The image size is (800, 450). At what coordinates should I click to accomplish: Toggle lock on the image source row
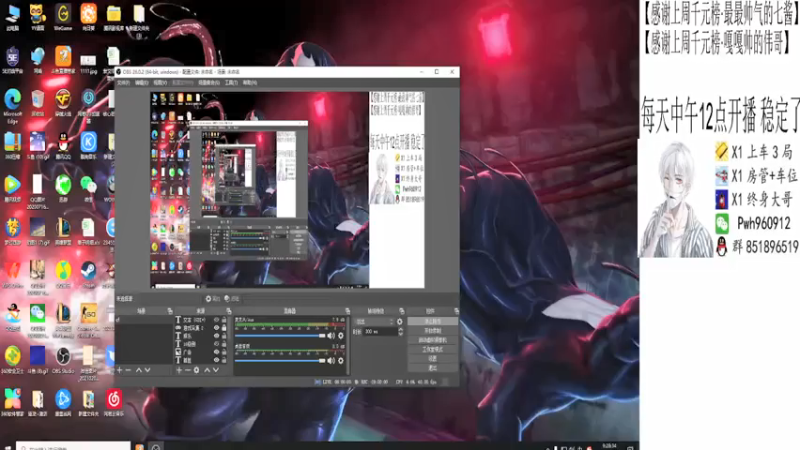224,352
